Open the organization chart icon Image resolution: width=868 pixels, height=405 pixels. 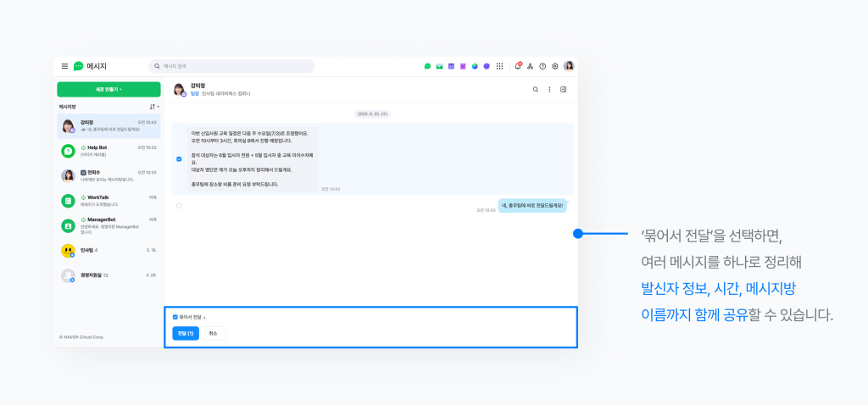tap(530, 66)
